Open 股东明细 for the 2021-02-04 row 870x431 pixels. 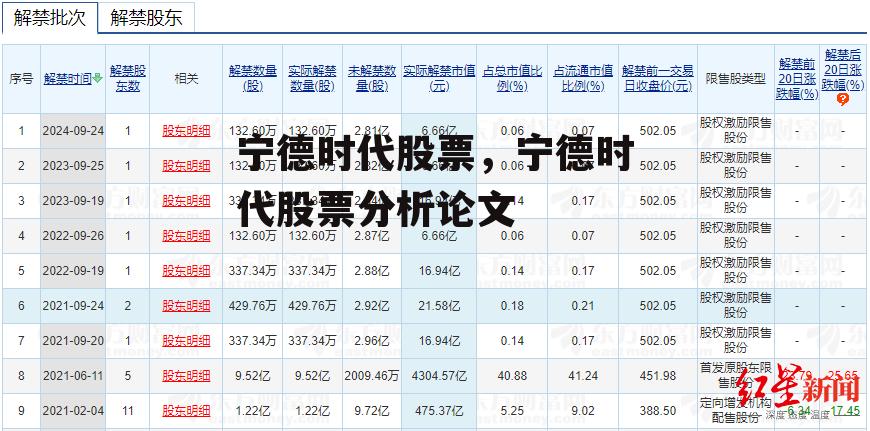(x=186, y=411)
